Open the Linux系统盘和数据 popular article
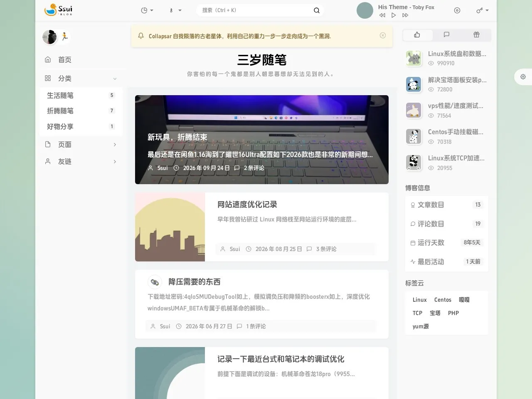Screen dimensions: 532x399 [457, 54]
